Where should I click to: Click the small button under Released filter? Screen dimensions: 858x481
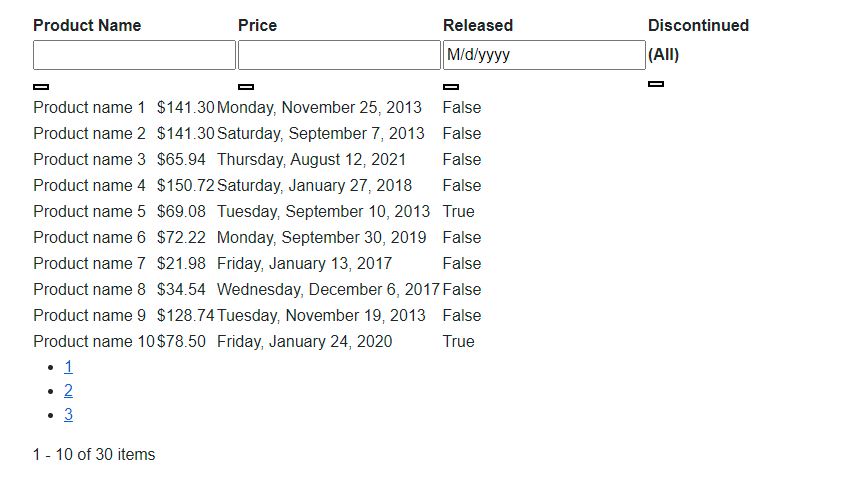(451, 86)
